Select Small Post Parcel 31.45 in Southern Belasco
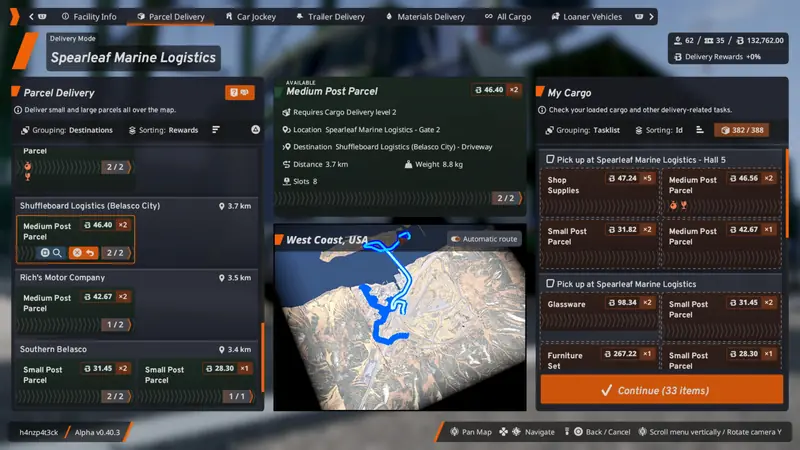 tap(75, 383)
